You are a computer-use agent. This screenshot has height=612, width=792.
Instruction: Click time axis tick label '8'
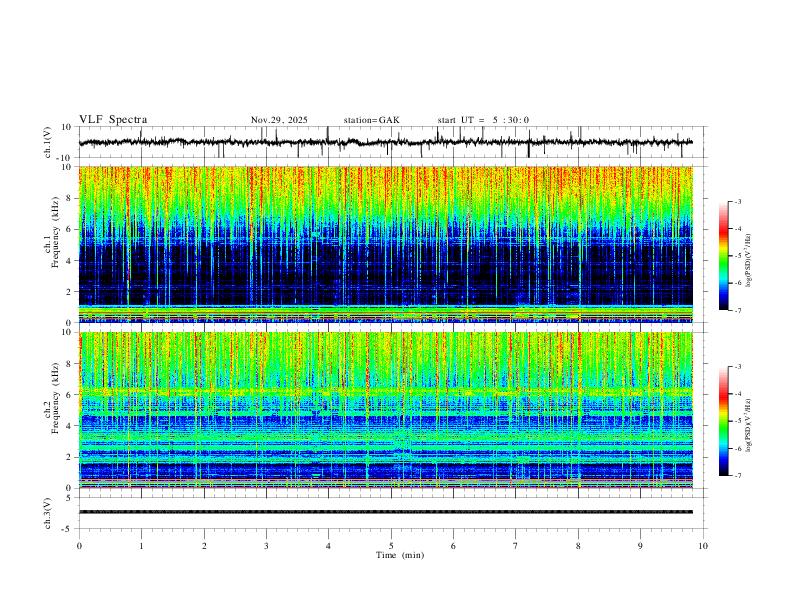pos(578,546)
